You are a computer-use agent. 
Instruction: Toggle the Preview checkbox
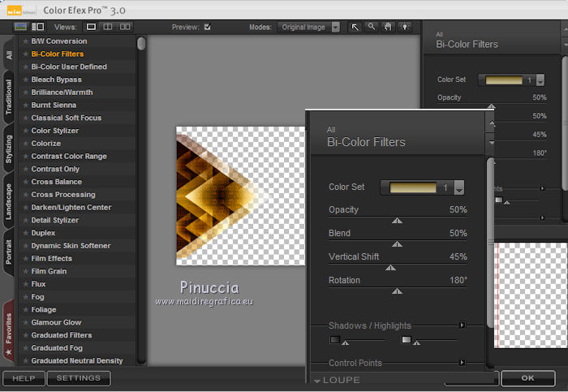[x=208, y=27]
